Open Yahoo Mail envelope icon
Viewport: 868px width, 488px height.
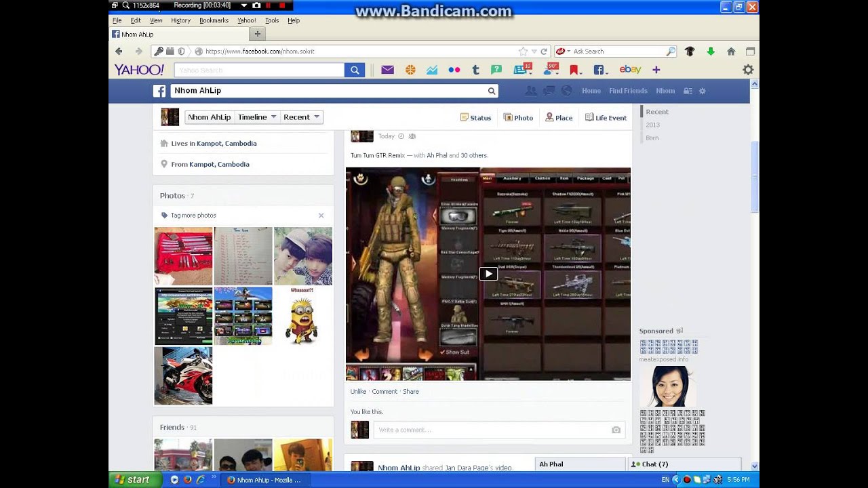(388, 70)
